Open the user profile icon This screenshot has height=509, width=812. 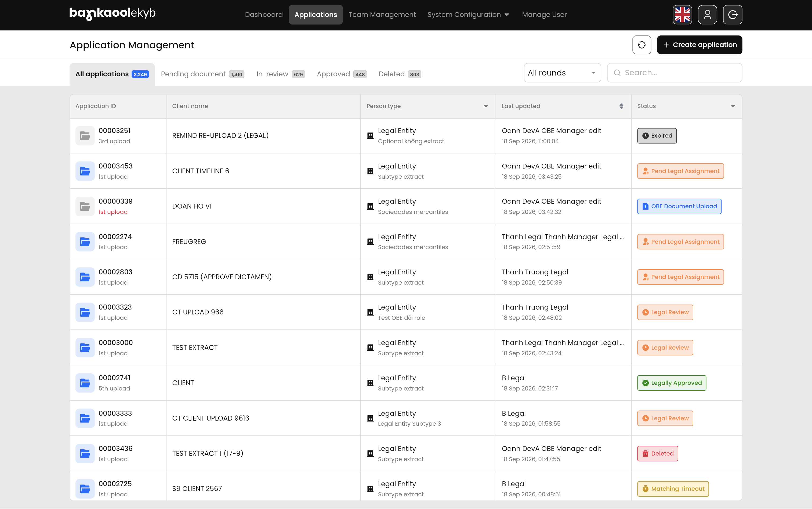click(x=707, y=15)
